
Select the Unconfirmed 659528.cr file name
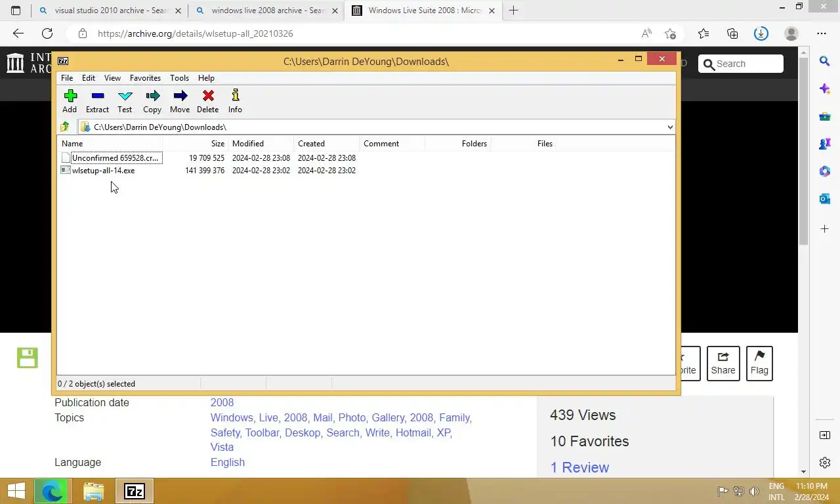pyautogui.click(x=115, y=158)
